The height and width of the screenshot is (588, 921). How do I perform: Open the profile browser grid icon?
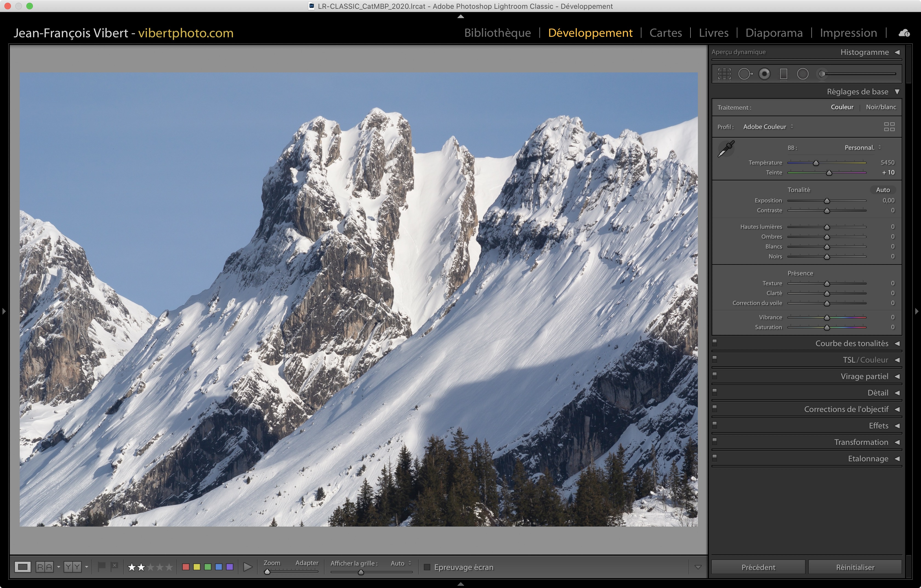pyautogui.click(x=889, y=127)
